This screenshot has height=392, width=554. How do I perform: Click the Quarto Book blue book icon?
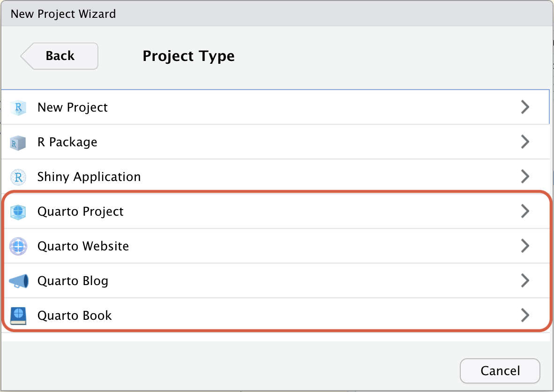pos(19,316)
